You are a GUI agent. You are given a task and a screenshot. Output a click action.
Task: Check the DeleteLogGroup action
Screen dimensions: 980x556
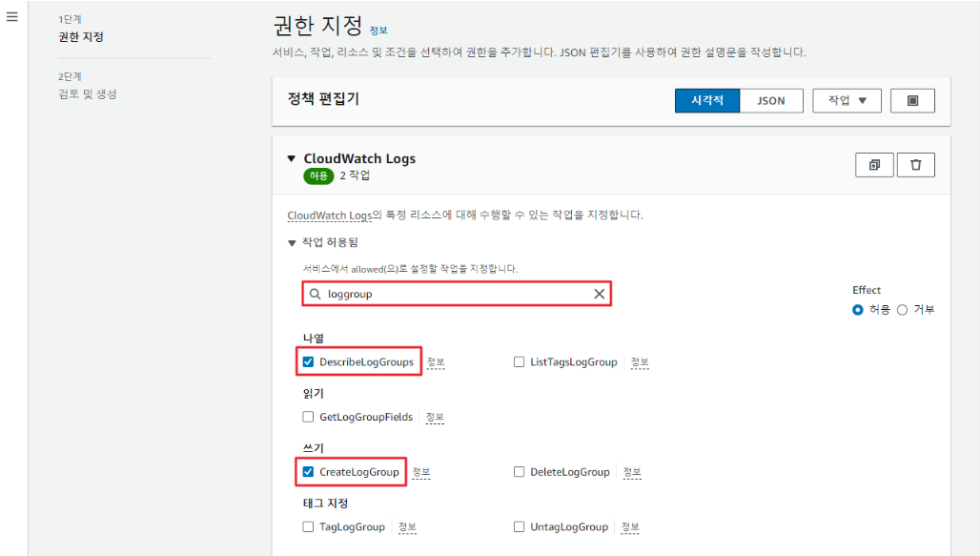pos(519,472)
